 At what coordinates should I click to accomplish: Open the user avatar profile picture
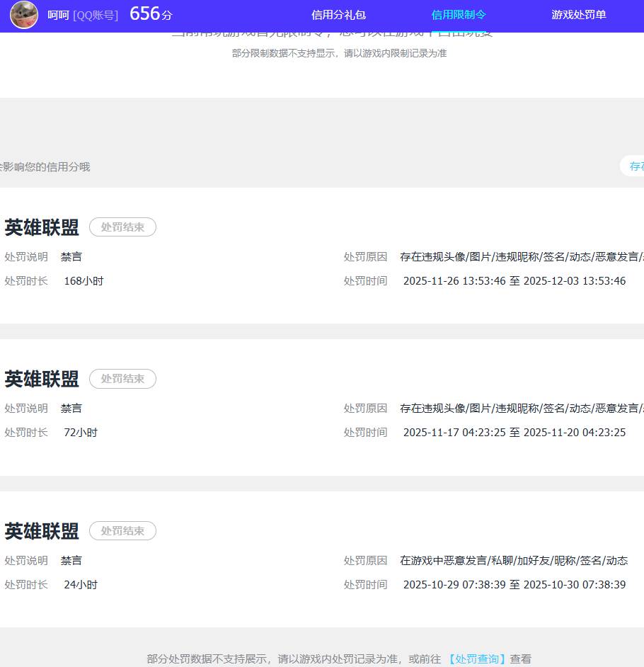point(24,15)
